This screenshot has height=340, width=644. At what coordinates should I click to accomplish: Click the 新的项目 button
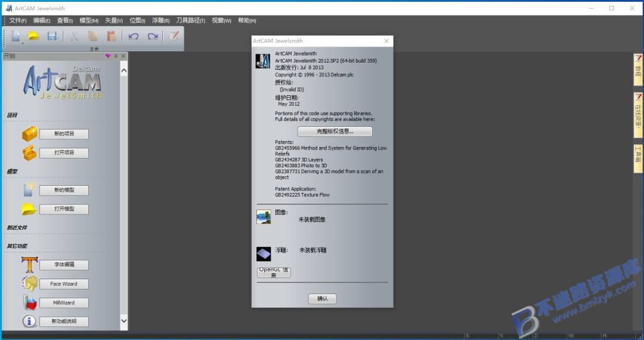(64, 134)
